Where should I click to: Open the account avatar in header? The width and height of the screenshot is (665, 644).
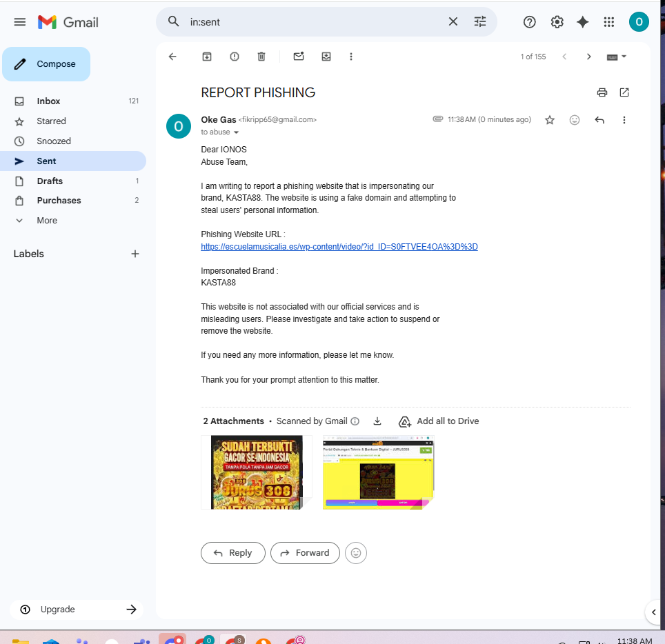pos(639,21)
